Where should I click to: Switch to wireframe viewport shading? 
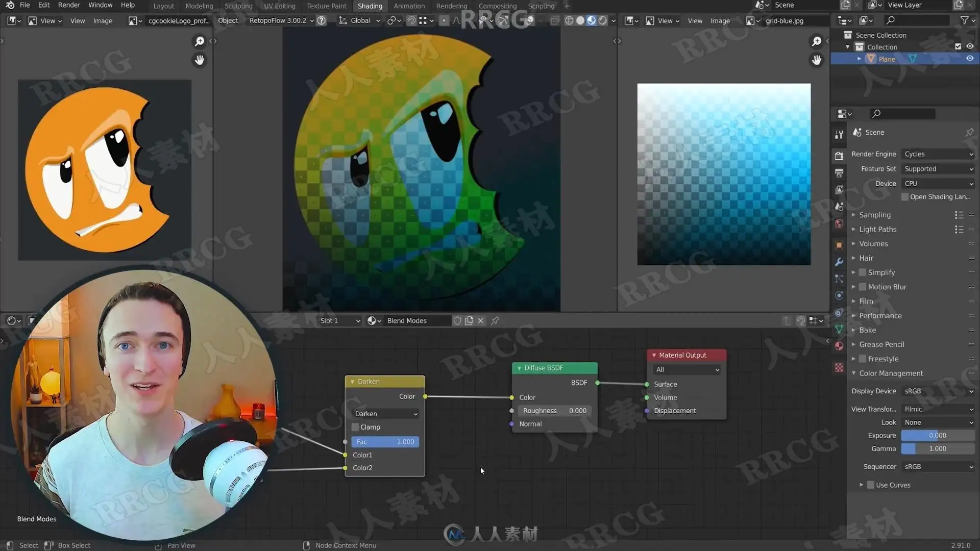(x=569, y=20)
